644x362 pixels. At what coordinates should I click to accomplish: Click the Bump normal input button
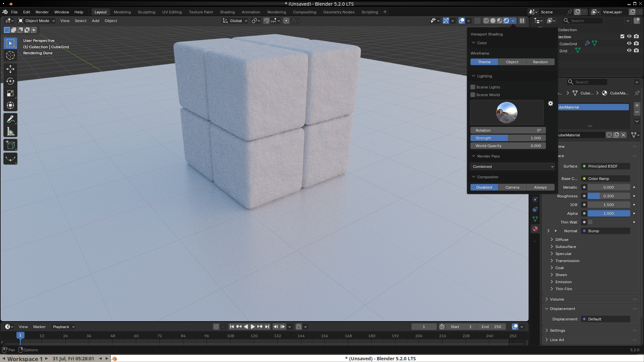[x=605, y=231]
